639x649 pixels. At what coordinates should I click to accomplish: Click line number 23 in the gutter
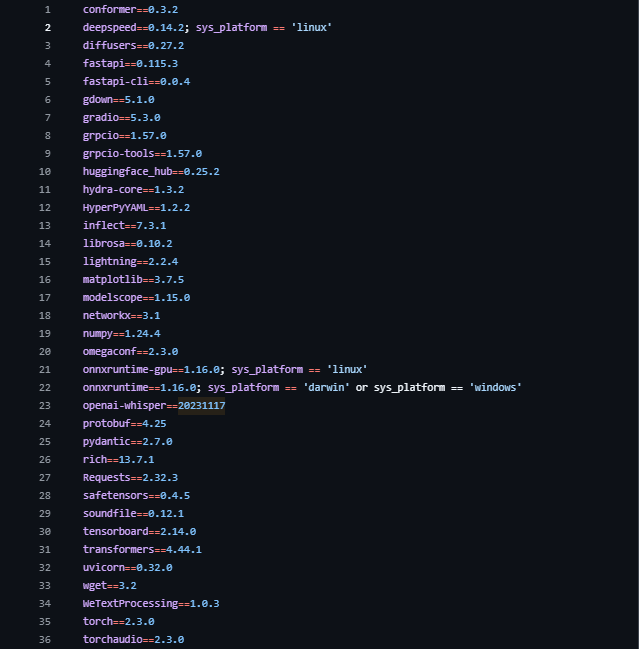tap(44, 405)
